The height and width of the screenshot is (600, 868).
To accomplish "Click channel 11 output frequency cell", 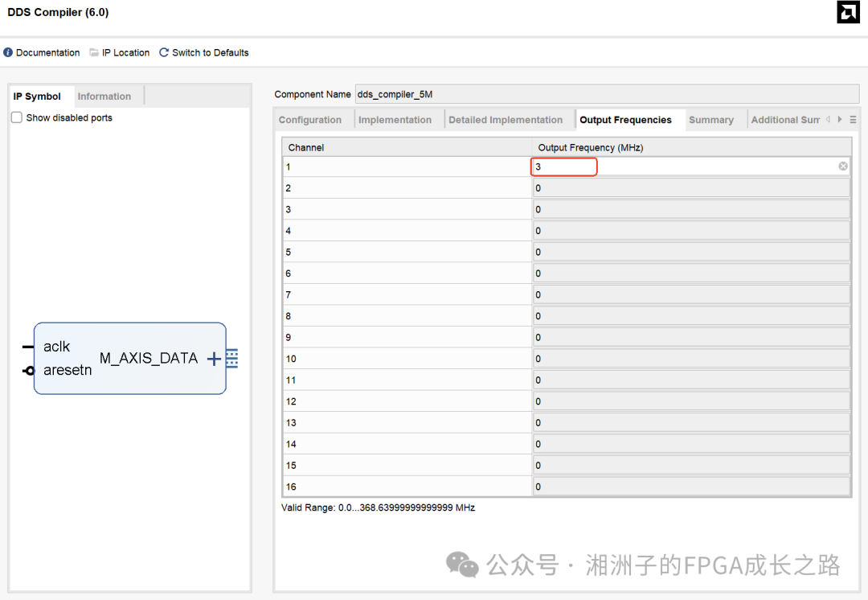I will tap(691, 380).
